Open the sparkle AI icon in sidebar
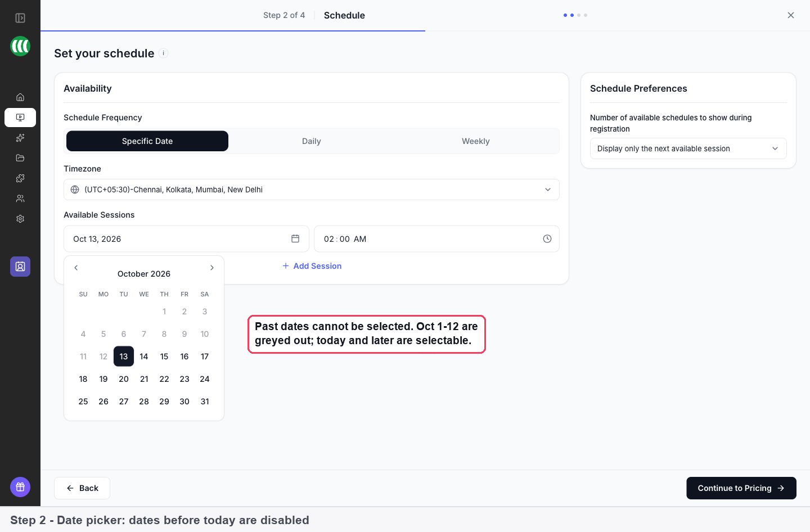 point(20,138)
